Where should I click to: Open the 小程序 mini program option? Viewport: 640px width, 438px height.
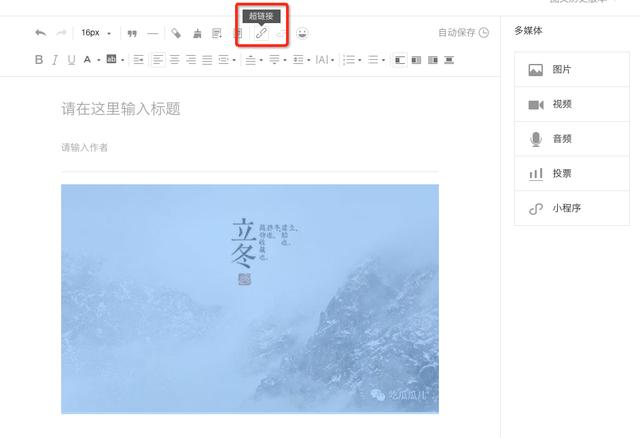[x=566, y=209]
